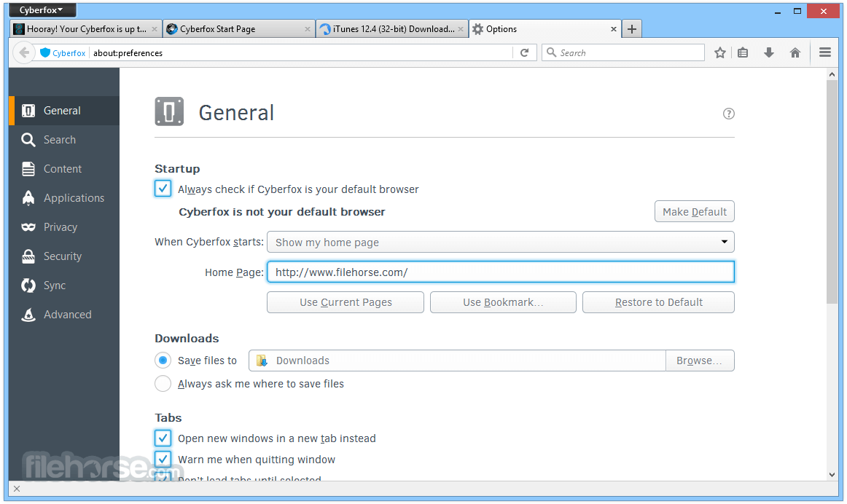This screenshot has height=504, width=847.
Task: Click Use Bookmark button
Action: point(503,302)
